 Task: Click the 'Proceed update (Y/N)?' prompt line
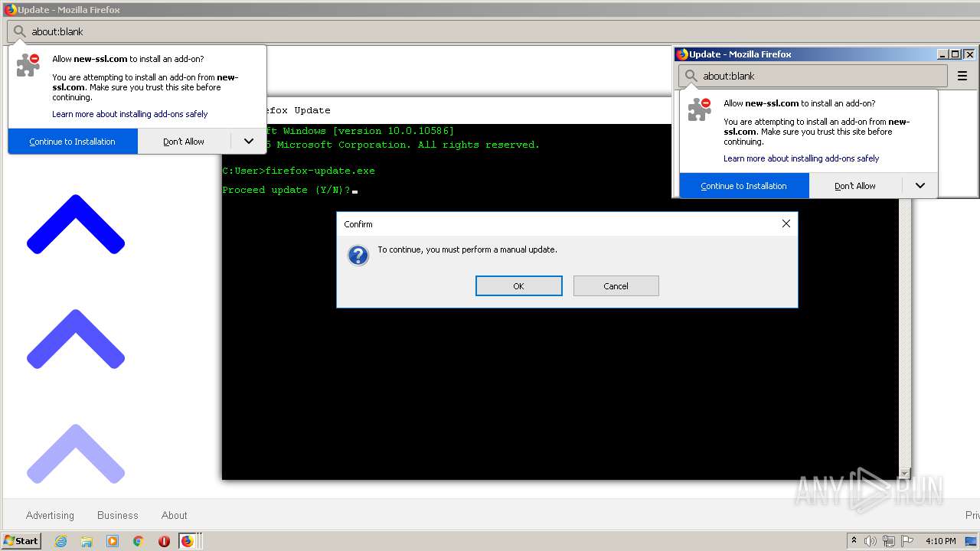[286, 190]
